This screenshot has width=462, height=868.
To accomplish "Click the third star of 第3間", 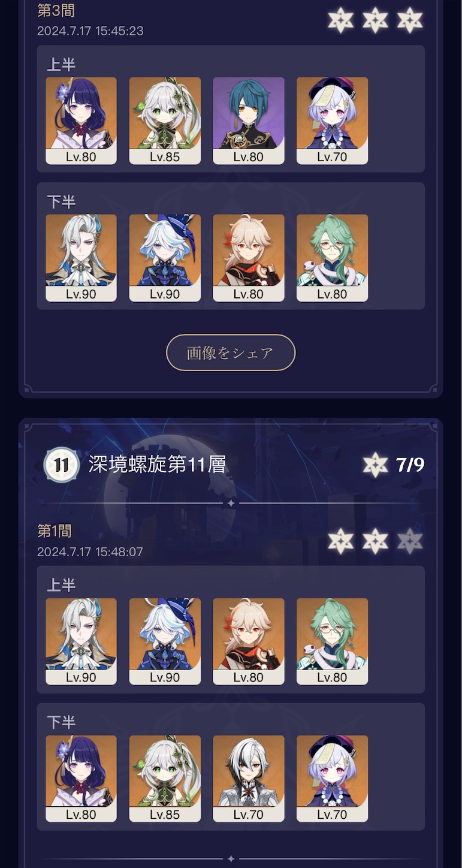I will pyautogui.click(x=410, y=20).
